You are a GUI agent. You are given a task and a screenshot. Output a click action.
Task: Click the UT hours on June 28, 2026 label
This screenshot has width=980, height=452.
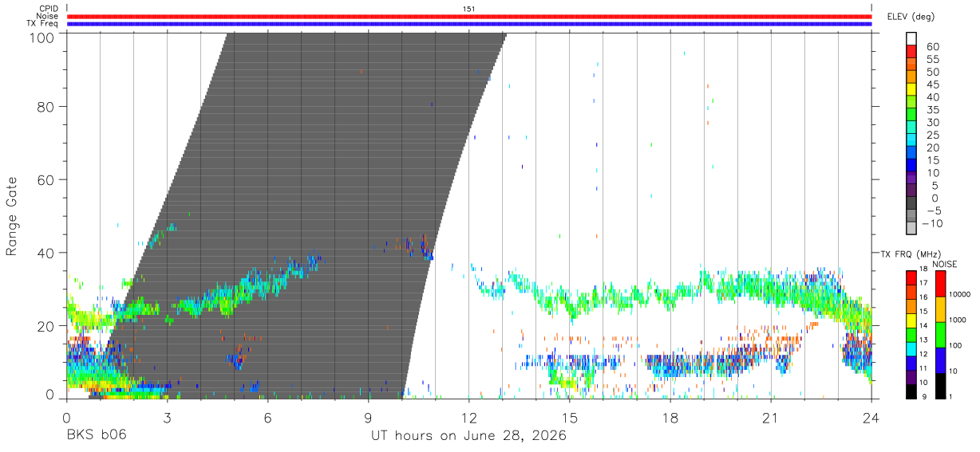point(468,436)
